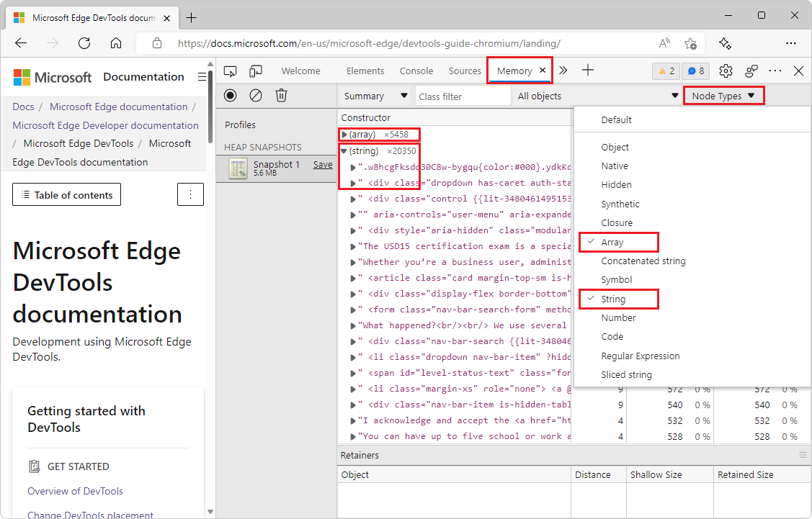Screen dimensions: 812x519
Task: Clear all profiles
Action: (x=255, y=95)
